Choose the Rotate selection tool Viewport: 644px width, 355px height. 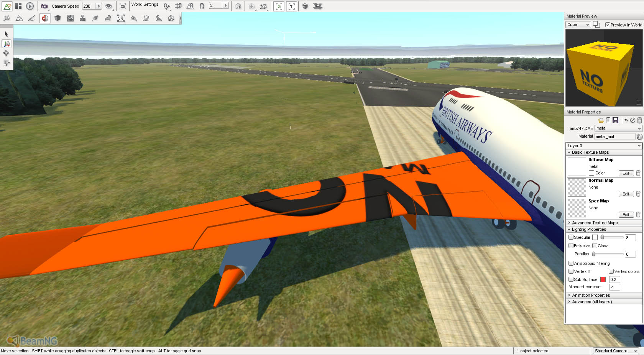pos(6,53)
